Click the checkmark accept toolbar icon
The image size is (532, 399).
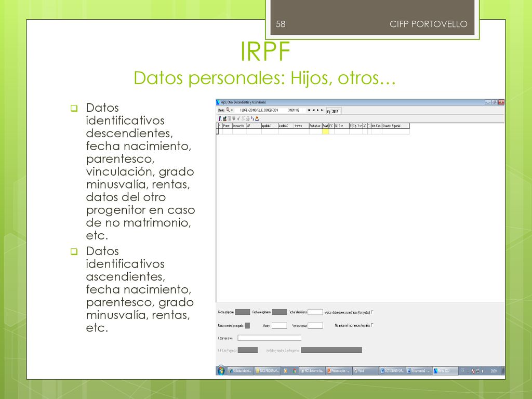(238, 118)
